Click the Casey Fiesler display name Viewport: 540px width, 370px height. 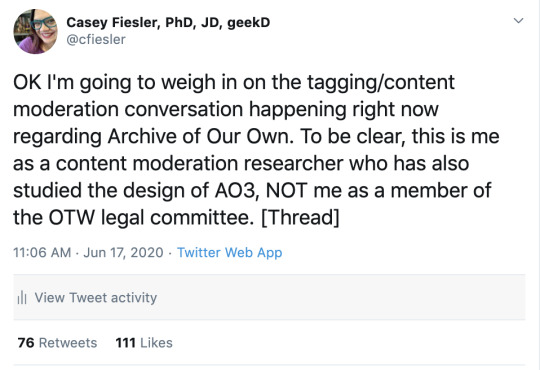(168, 22)
